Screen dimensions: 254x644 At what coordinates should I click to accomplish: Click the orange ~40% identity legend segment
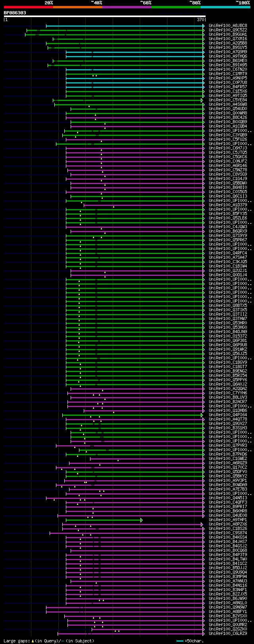coord(78,7)
